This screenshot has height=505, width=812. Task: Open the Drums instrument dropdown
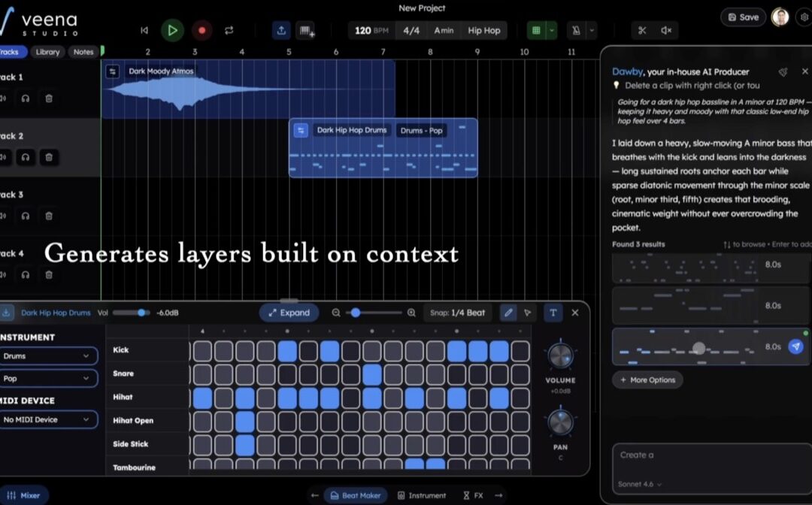click(x=47, y=356)
